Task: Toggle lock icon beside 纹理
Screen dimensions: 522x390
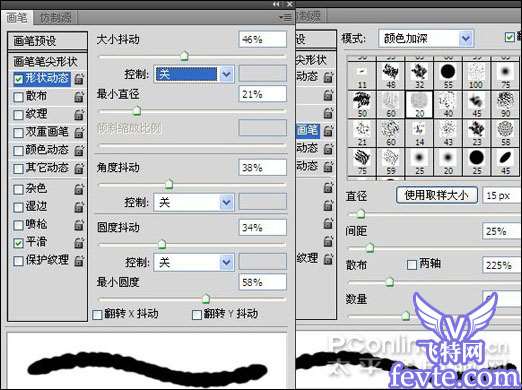Action: point(79,115)
